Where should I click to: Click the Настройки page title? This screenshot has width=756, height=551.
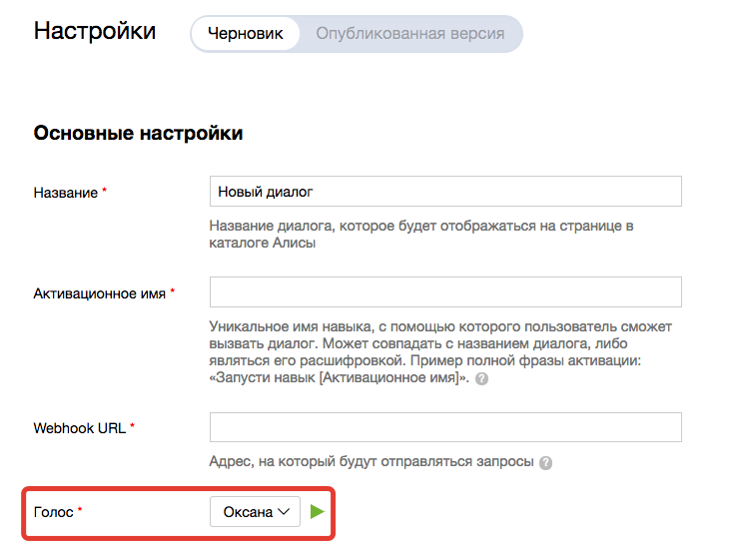coord(95,30)
